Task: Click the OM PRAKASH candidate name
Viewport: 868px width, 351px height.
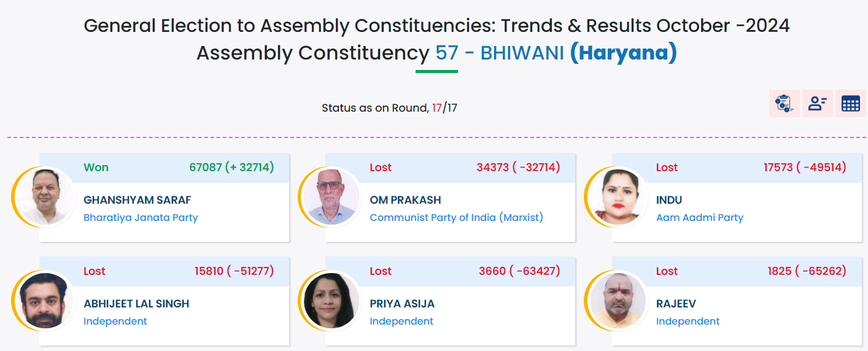Action: coord(405,200)
